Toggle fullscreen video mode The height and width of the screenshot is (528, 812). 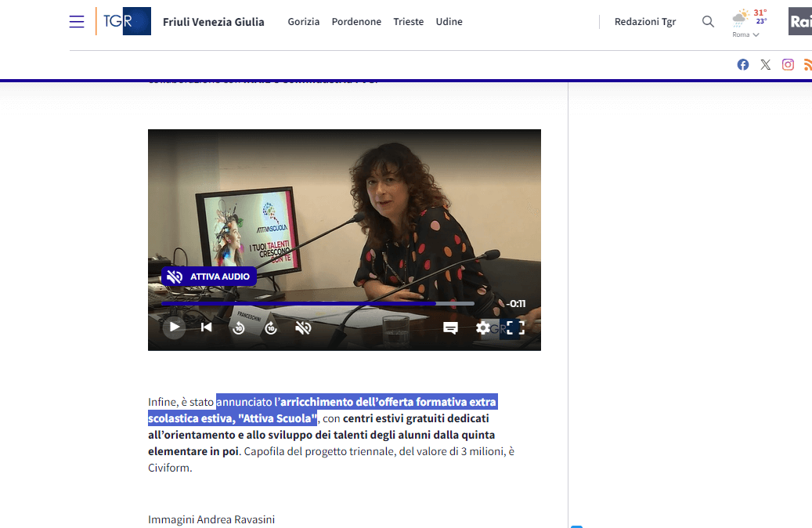click(514, 327)
